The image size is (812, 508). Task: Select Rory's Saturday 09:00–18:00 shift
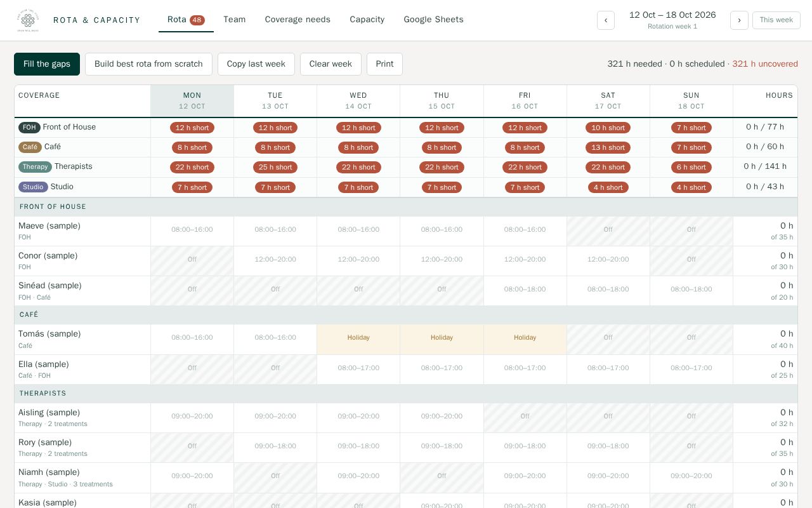[608, 446]
